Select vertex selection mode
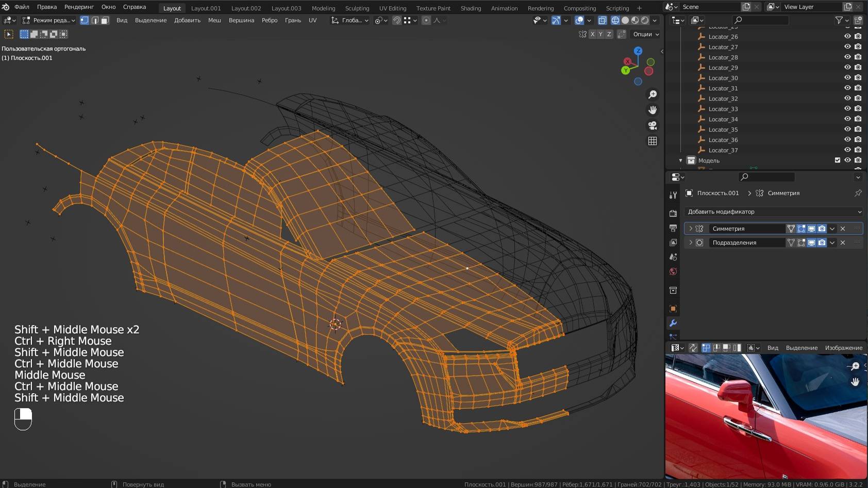The width and height of the screenshot is (868, 488). [85, 20]
